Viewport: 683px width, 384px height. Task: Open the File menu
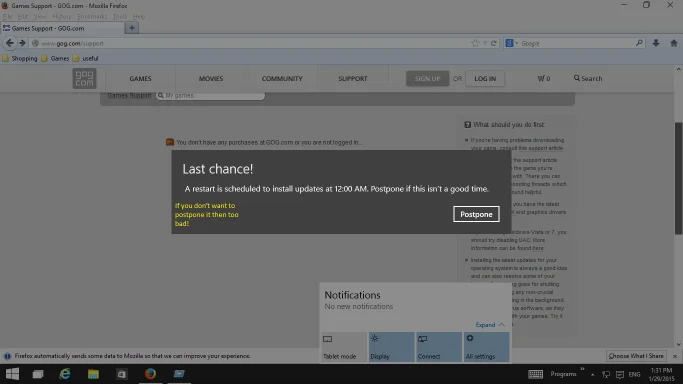[x=7, y=17]
